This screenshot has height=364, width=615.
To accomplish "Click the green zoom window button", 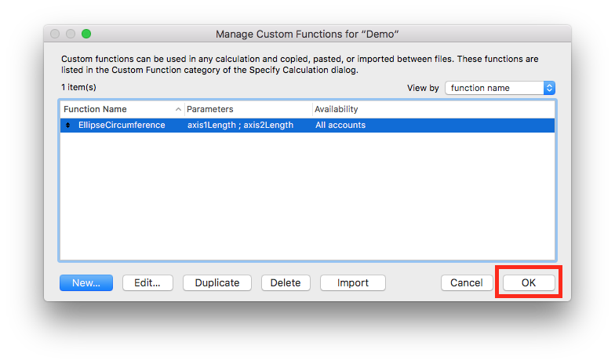I will pos(86,34).
